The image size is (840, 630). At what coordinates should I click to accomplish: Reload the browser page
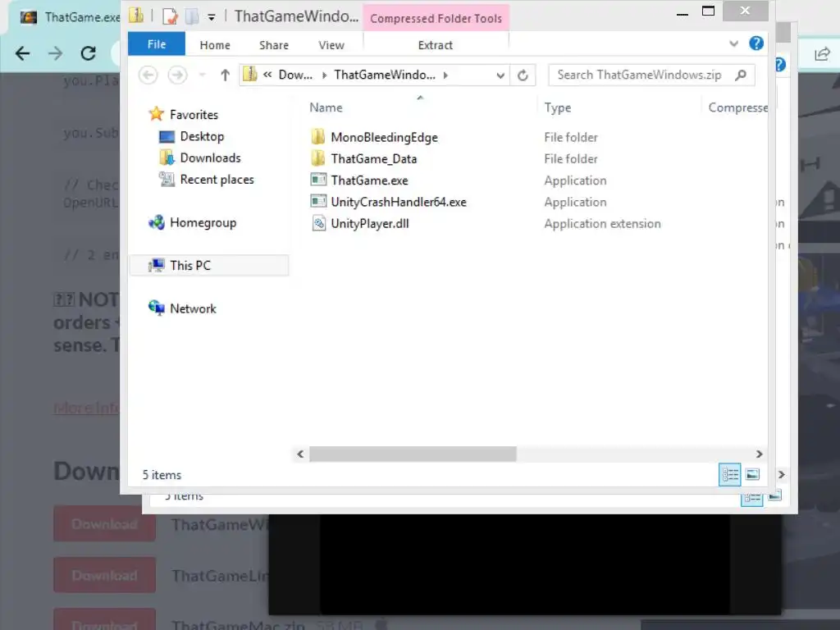point(89,53)
